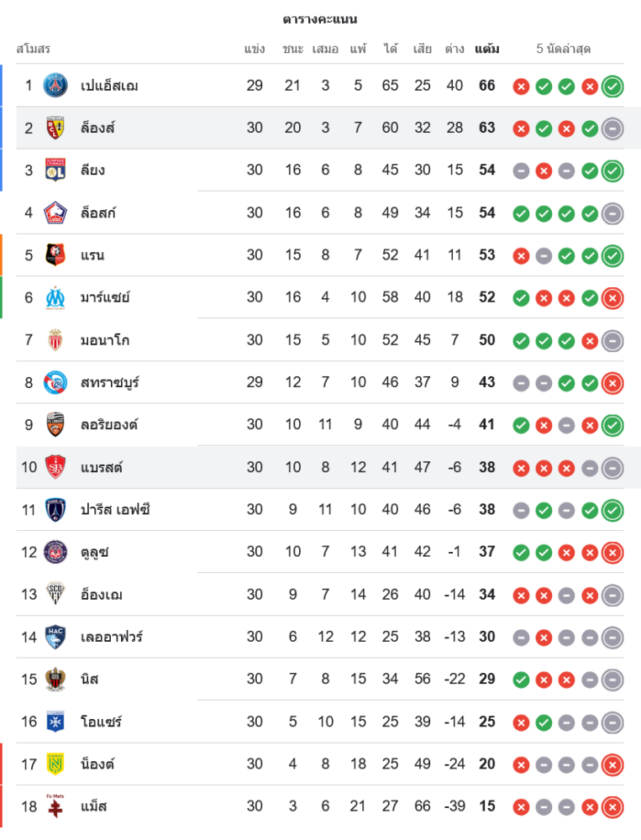Click the Lens club crest icon

click(55, 128)
